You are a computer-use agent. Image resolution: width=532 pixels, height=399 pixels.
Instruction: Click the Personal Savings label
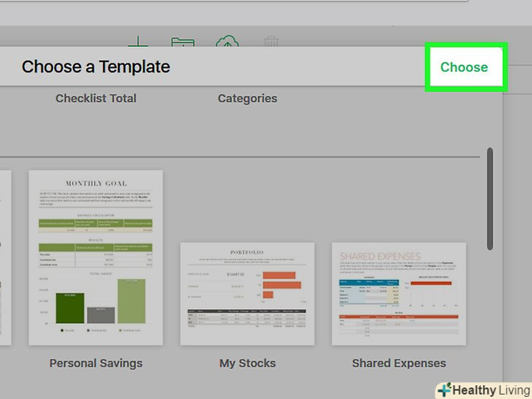pos(96,363)
